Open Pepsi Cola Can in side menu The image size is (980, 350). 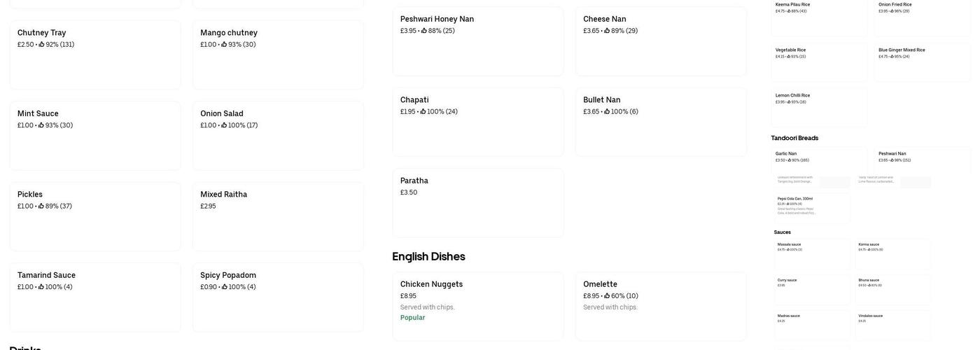812,207
